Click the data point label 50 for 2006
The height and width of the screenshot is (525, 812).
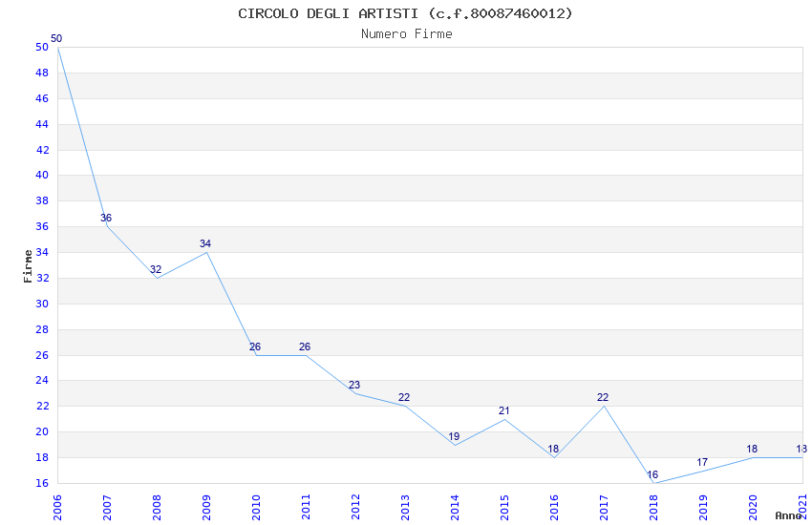(x=56, y=38)
